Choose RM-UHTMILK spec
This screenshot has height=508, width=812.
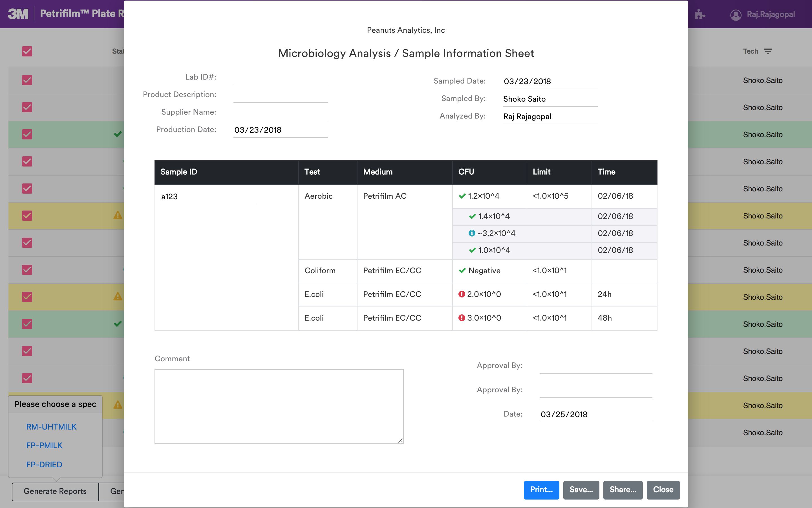click(x=51, y=427)
